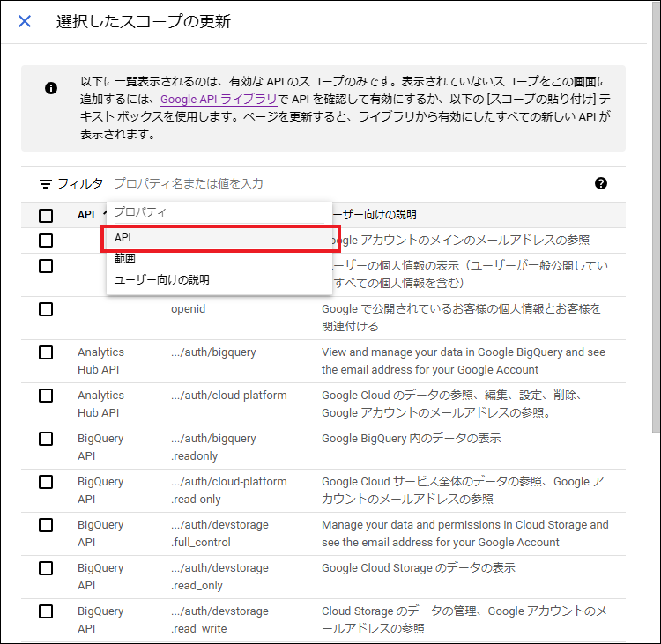The image size is (661, 644).
Task: Check BigQuery API devstorage.read_write checkbox
Action: pyautogui.click(x=46, y=611)
